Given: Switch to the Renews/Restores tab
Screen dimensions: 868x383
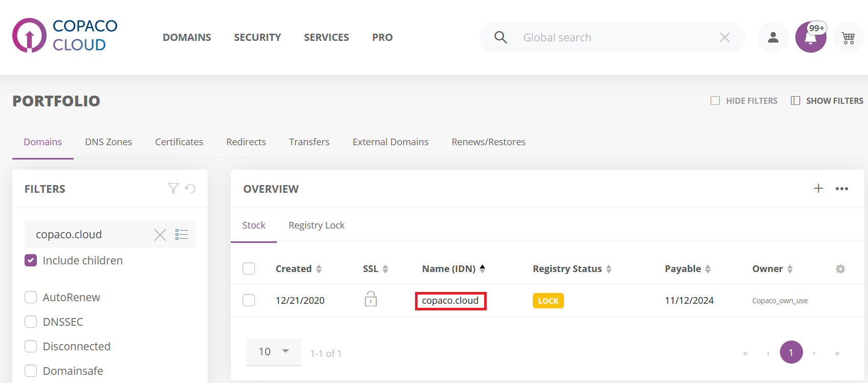Looking at the screenshot, I should pyautogui.click(x=489, y=142).
